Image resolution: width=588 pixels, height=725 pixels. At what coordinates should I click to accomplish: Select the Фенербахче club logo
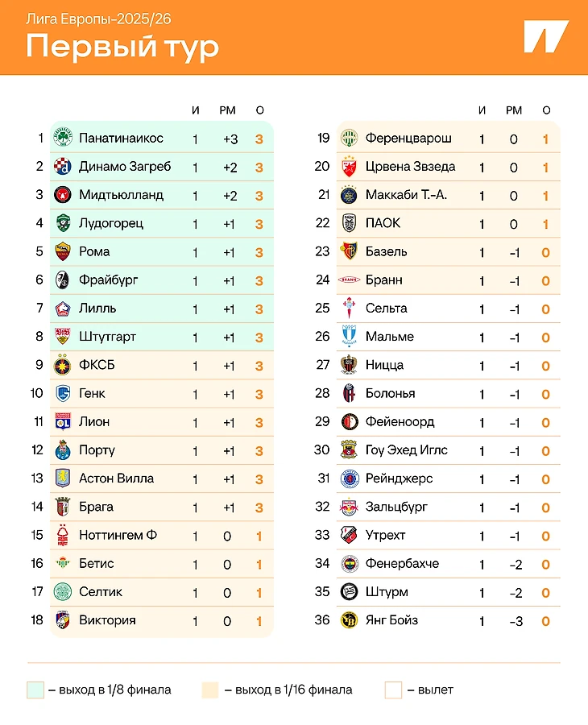pos(349,564)
